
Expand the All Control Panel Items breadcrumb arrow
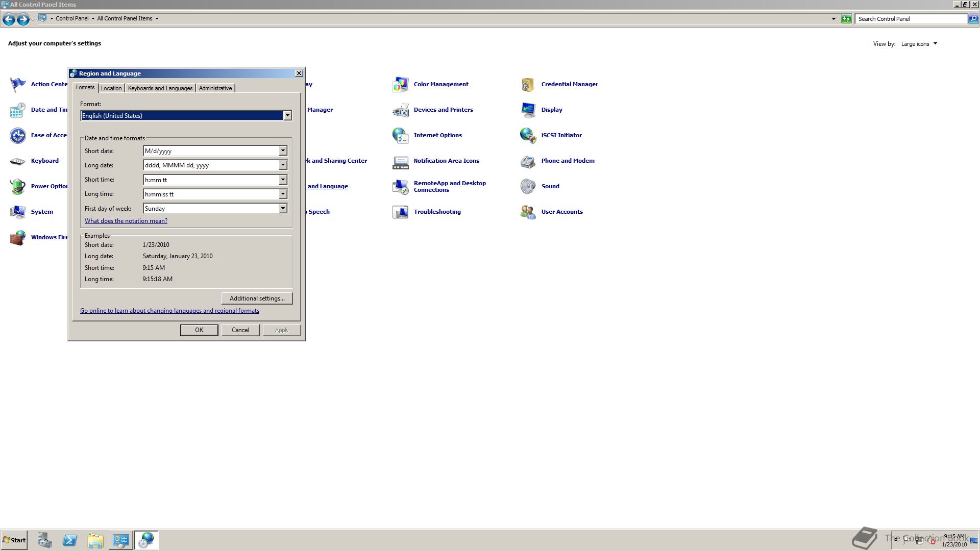157,19
